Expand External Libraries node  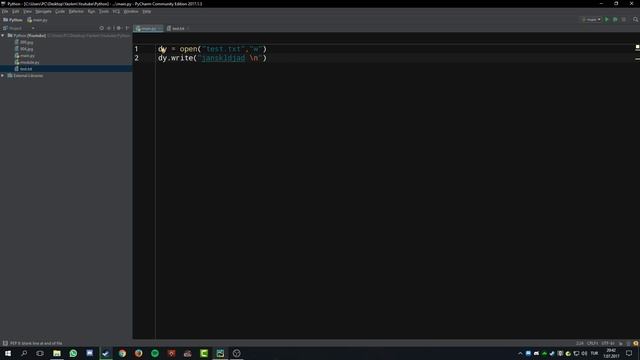click(x=3, y=76)
